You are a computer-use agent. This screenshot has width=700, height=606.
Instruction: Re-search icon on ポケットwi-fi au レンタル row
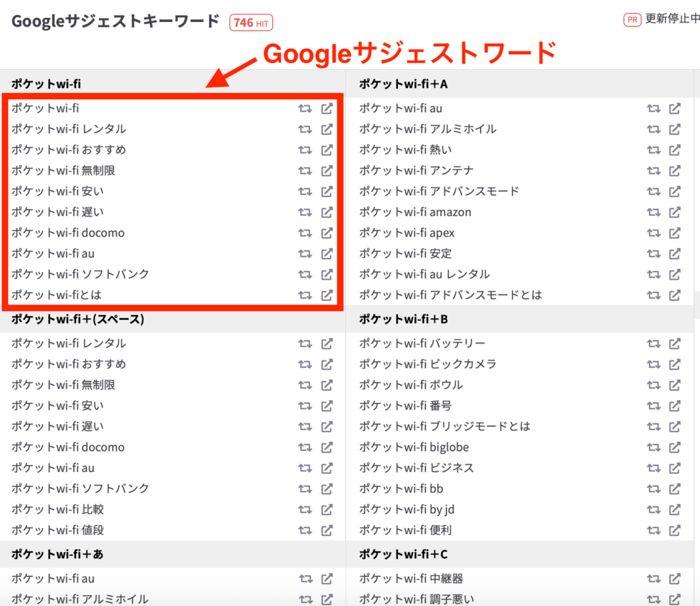(x=654, y=274)
